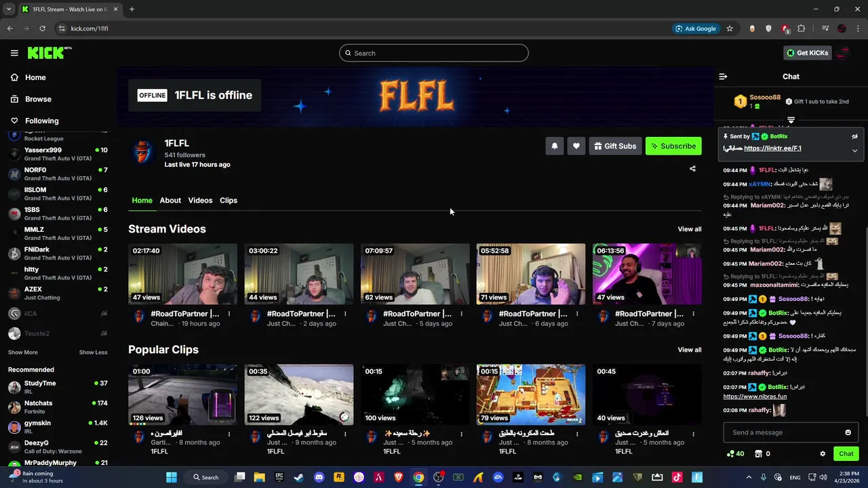Open the channel shop icon
The width and height of the screenshot is (868, 488).
[x=759, y=454]
